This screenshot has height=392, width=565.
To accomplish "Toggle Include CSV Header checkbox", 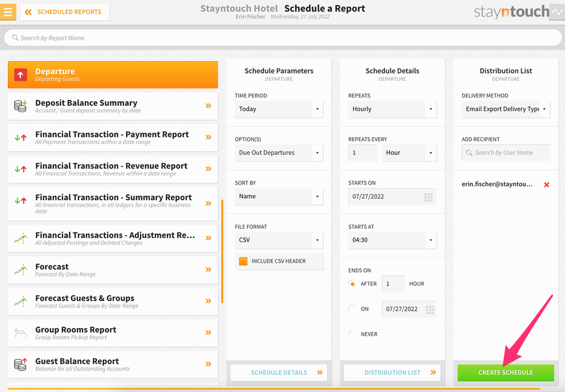I will 243,261.
